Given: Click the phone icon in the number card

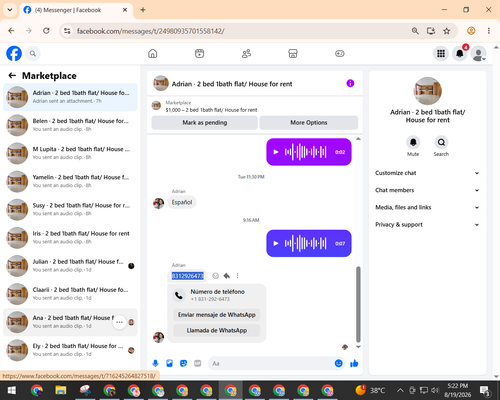Looking at the screenshot, I should coord(179,295).
